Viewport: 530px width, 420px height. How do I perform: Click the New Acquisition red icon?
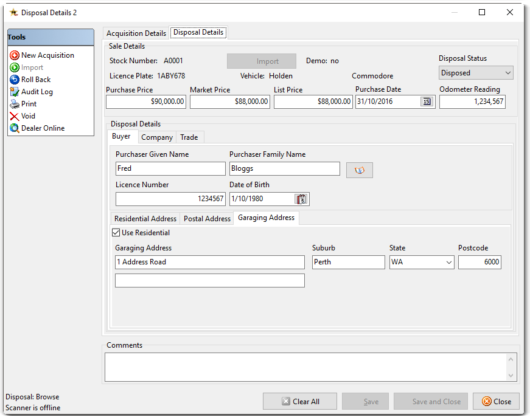[x=15, y=55]
